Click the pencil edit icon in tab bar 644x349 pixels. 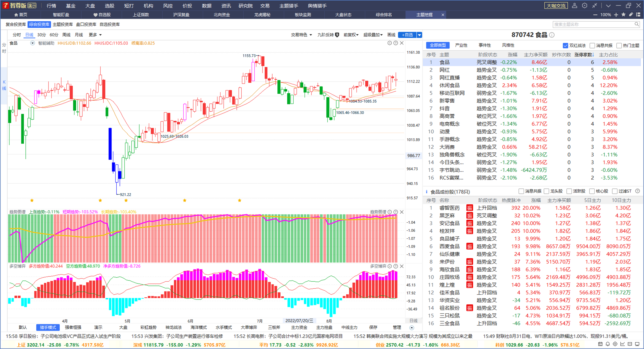(x=631, y=15)
